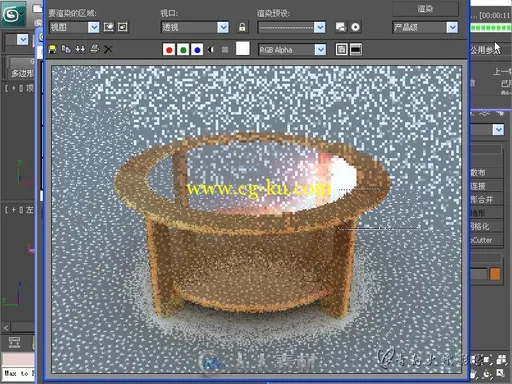Open the 产品级 production dropdown
The height and width of the screenshot is (384, 512).
point(425,27)
